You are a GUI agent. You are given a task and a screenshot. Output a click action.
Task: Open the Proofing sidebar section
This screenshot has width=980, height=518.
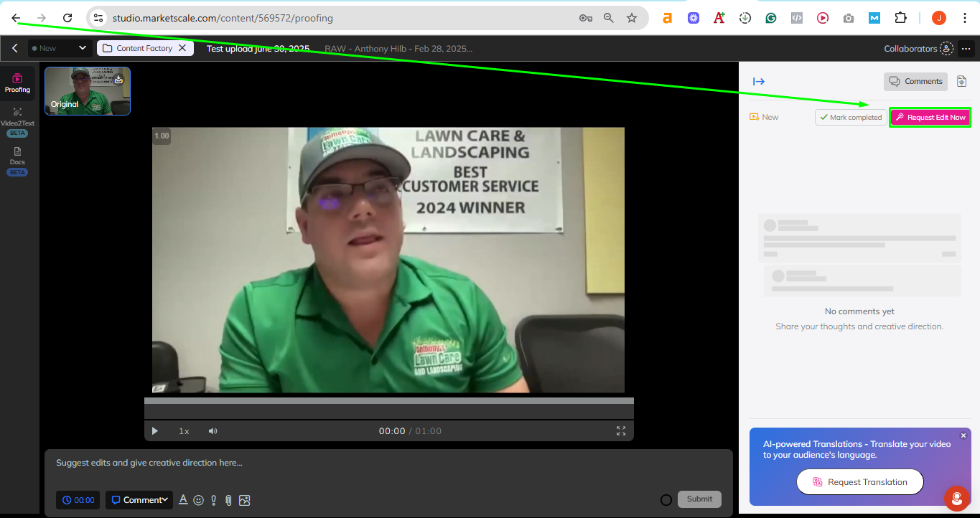[x=17, y=83]
